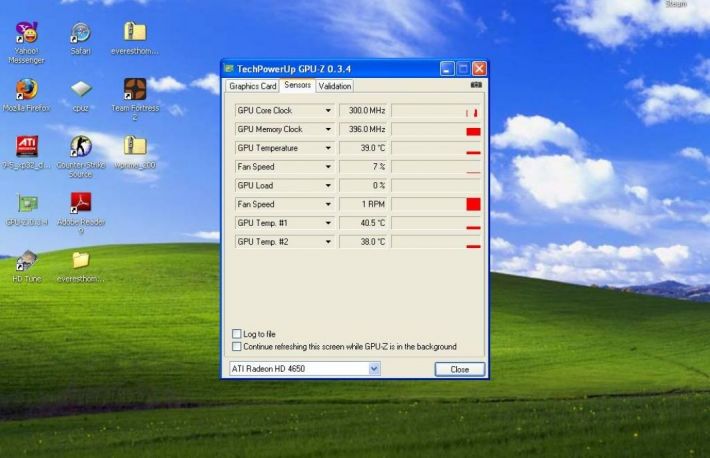This screenshot has width=710, height=458.
Task: Expand the GPU Core Clock sensor dropdown
Action: (x=327, y=111)
